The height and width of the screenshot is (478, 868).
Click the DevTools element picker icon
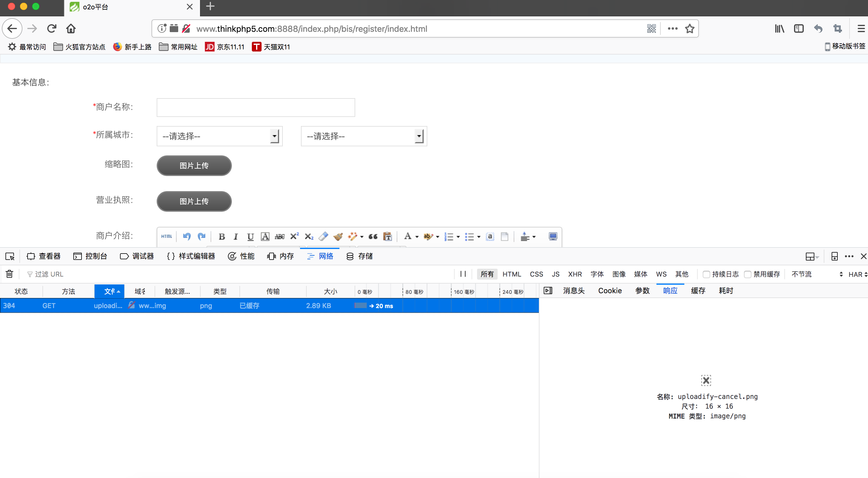[x=10, y=256]
